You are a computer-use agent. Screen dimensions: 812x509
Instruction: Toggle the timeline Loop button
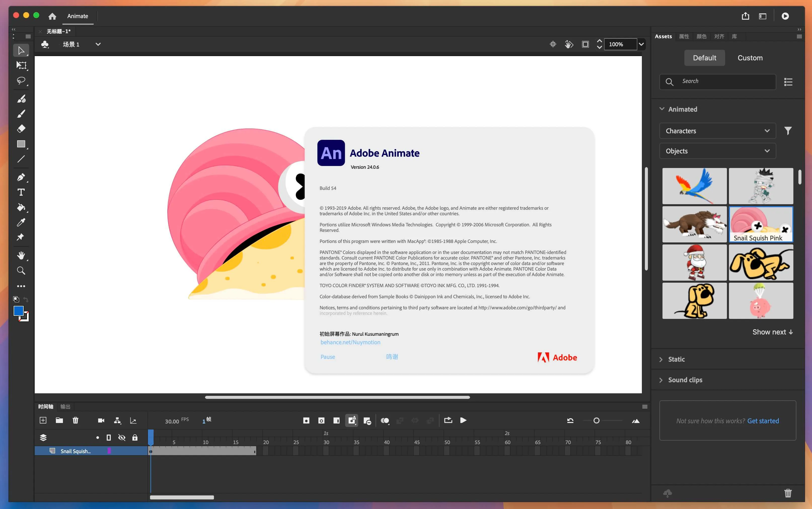tap(448, 420)
